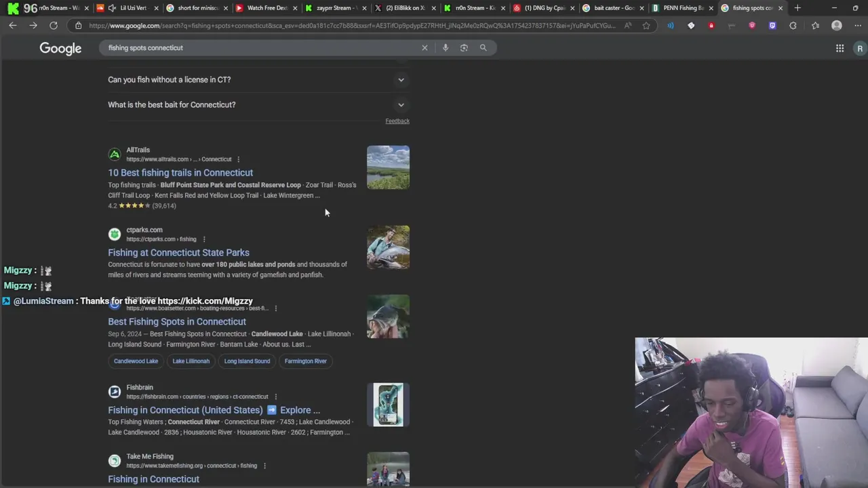Go to Google home logo
This screenshot has height=488, width=868.
(60, 48)
